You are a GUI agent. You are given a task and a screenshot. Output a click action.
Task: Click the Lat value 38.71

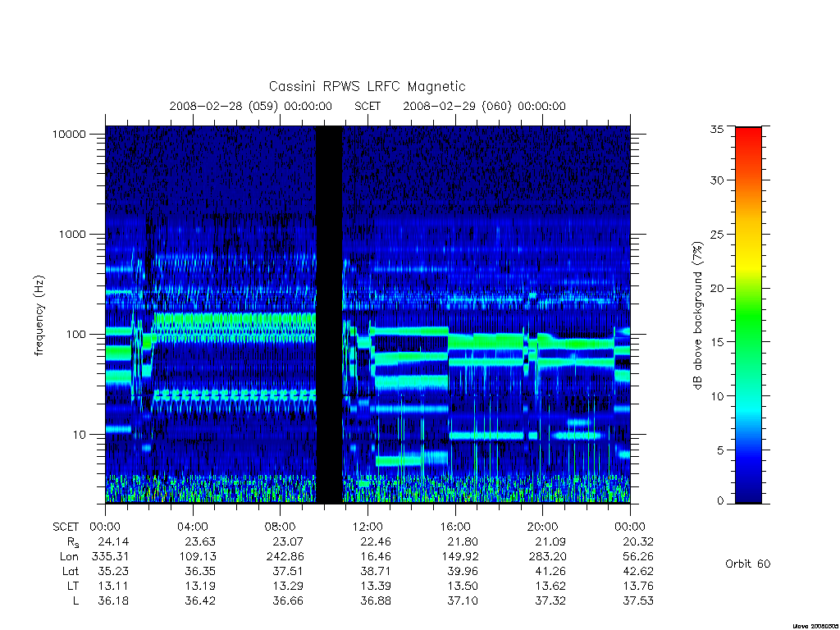(x=376, y=571)
